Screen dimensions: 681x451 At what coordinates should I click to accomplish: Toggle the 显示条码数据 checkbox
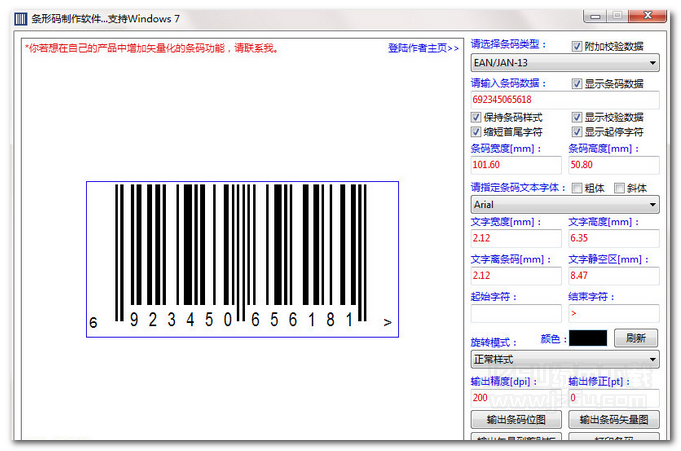pyautogui.click(x=577, y=83)
